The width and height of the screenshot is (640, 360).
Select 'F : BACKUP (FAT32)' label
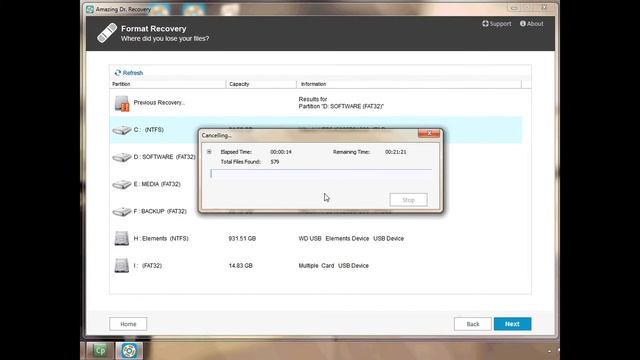click(160, 211)
